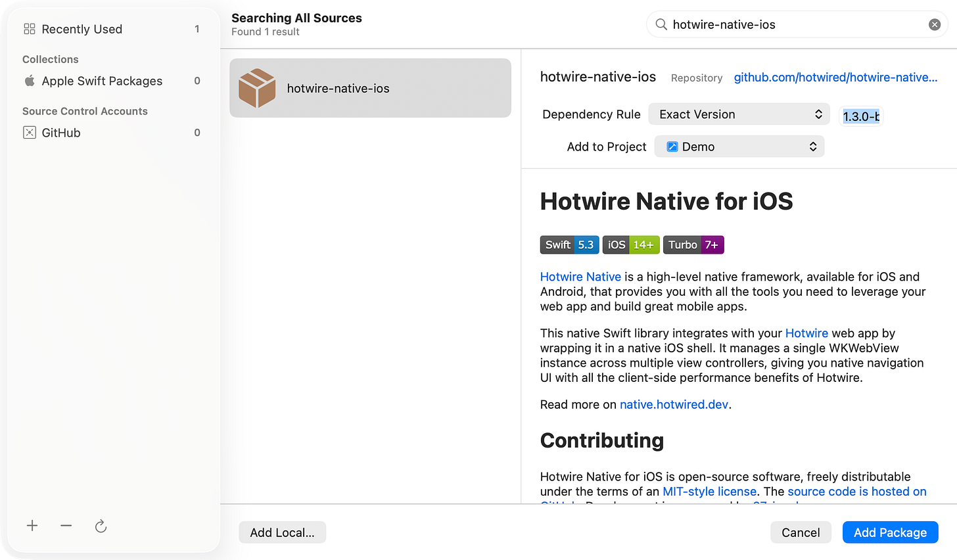This screenshot has height=560, width=957.
Task: Click the magnifying glass search icon
Action: (x=661, y=24)
